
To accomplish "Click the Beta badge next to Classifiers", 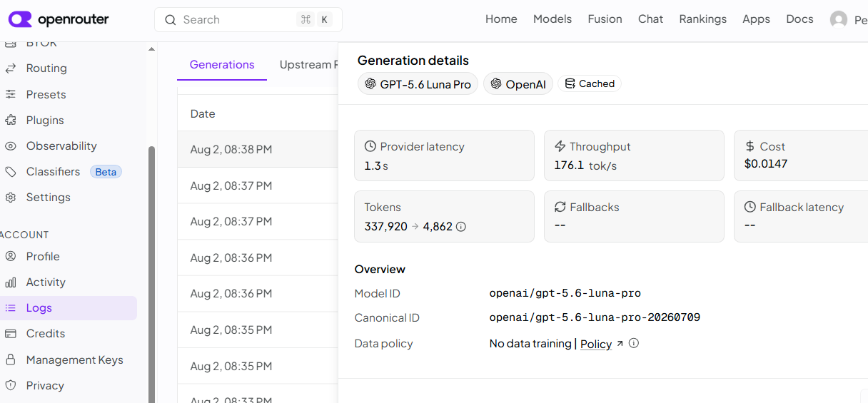I will 106,172.
